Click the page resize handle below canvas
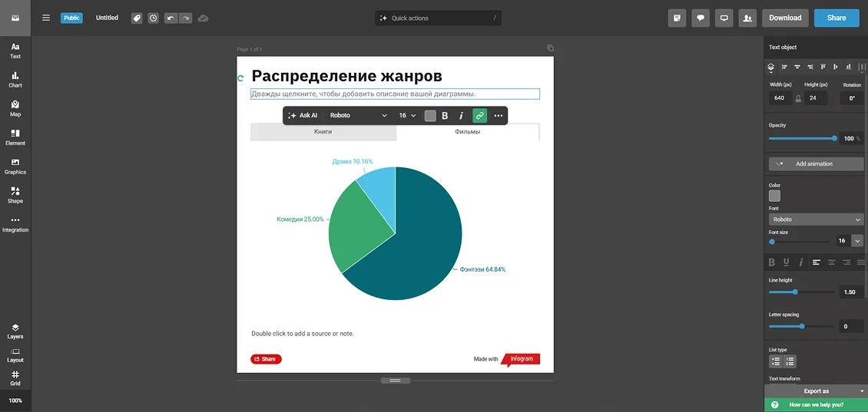Image resolution: width=868 pixels, height=412 pixels. coord(396,381)
